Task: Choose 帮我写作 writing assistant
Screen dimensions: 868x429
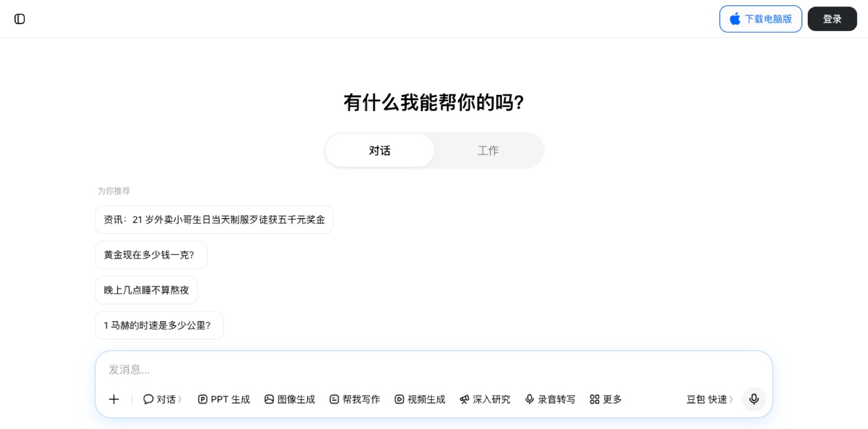Action: pyautogui.click(x=355, y=399)
